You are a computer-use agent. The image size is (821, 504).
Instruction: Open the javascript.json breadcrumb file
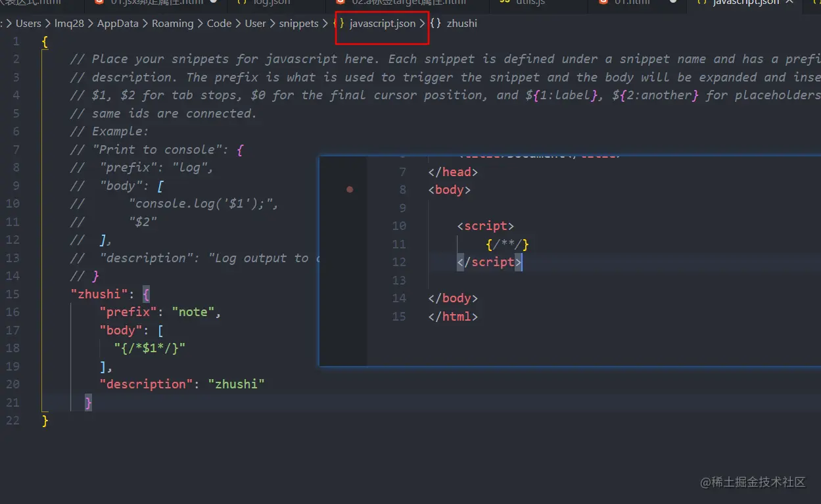pyautogui.click(x=383, y=23)
